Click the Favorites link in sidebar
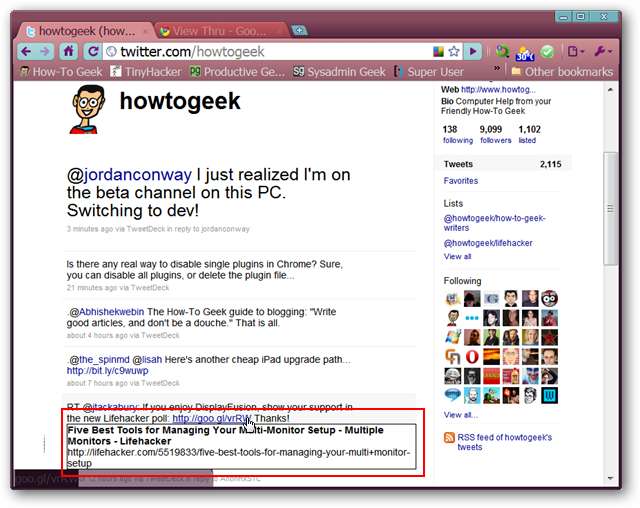The image size is (640, 508). (460, 181)
